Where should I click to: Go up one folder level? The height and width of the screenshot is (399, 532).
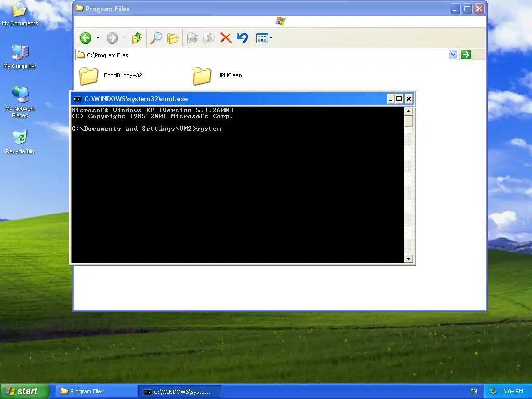(137, 38)
